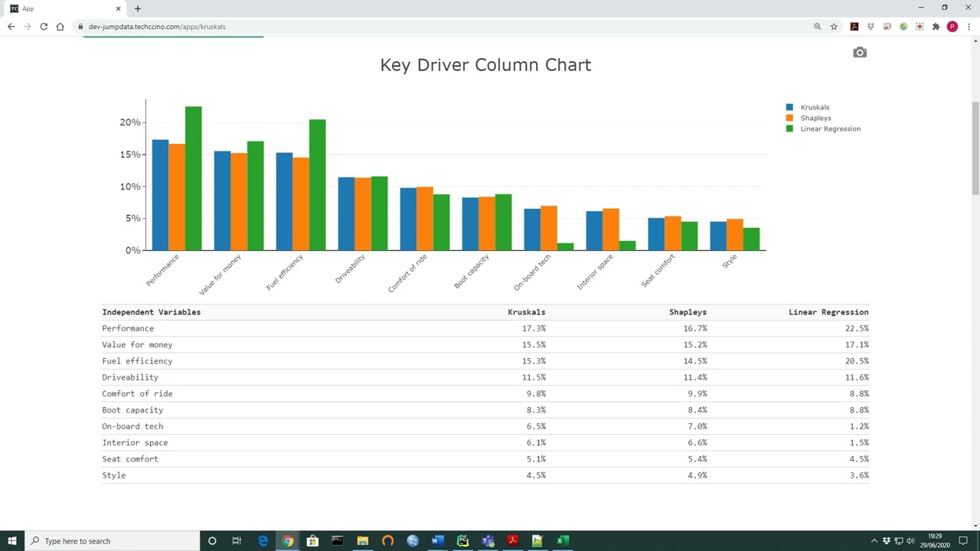Open Excel from the taskbar
980x551 pixels.
click(563, 541)
